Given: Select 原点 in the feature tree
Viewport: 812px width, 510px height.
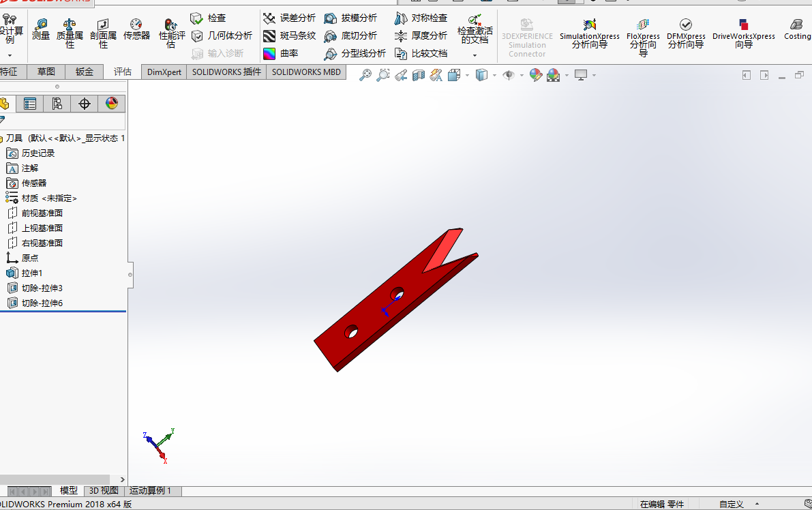Looking at the screenshot, I should [x=22, y=258].
